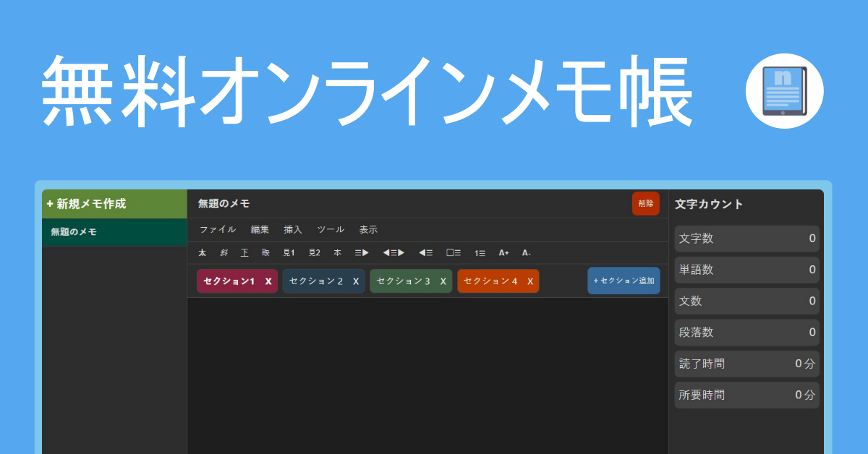
Task: Toggle strikethrough formatting (取)
Action: click(265, 253)
